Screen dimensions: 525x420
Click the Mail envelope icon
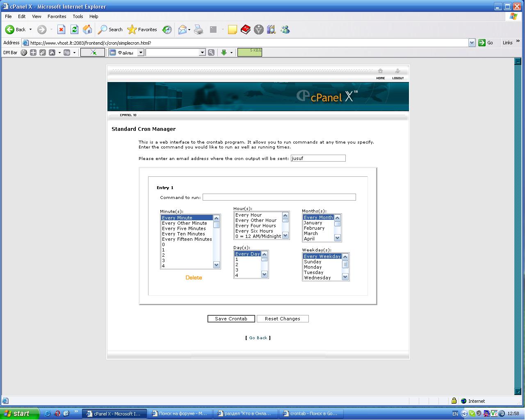[x=183, y=30]
